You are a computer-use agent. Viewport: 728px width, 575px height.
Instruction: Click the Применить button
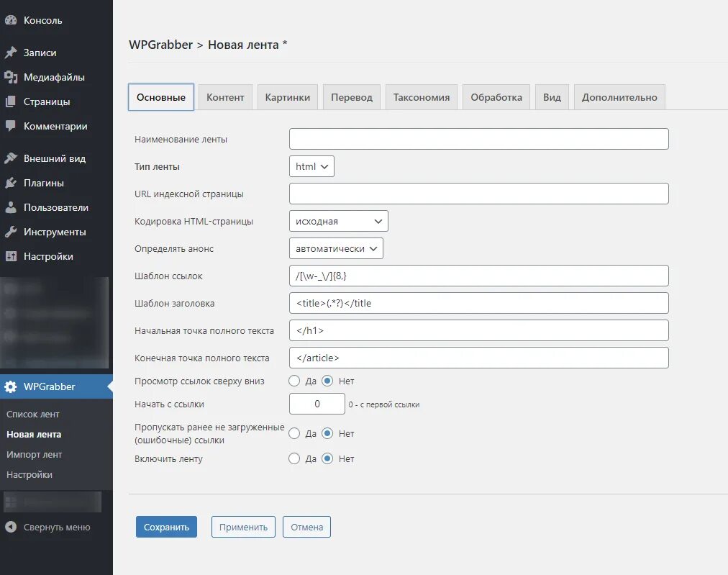[x=243, y=527]
